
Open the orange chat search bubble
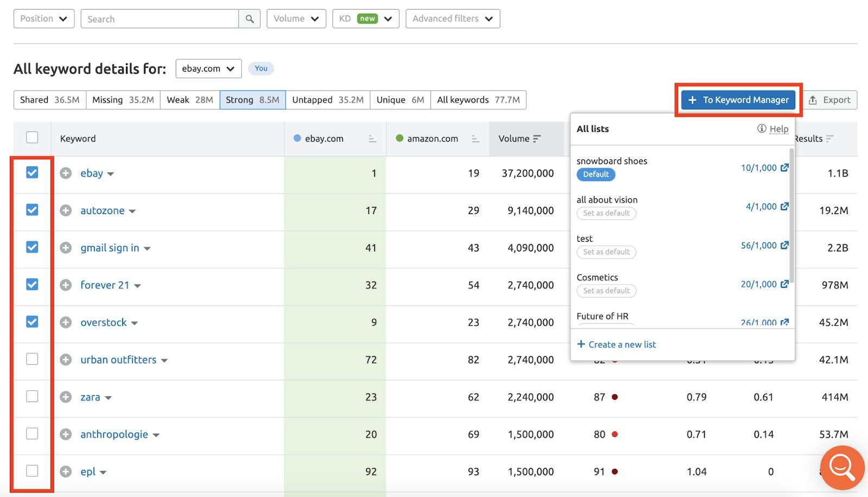842,468
